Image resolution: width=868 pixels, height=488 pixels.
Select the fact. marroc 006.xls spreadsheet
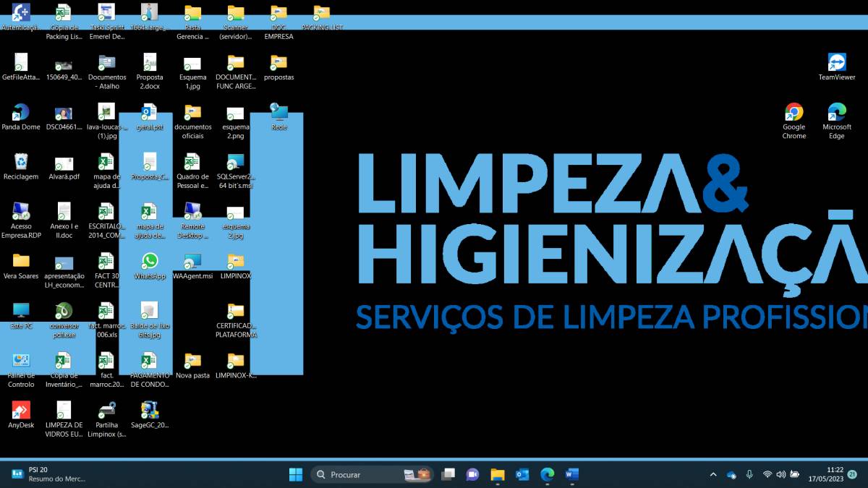(x=107, y=320)
